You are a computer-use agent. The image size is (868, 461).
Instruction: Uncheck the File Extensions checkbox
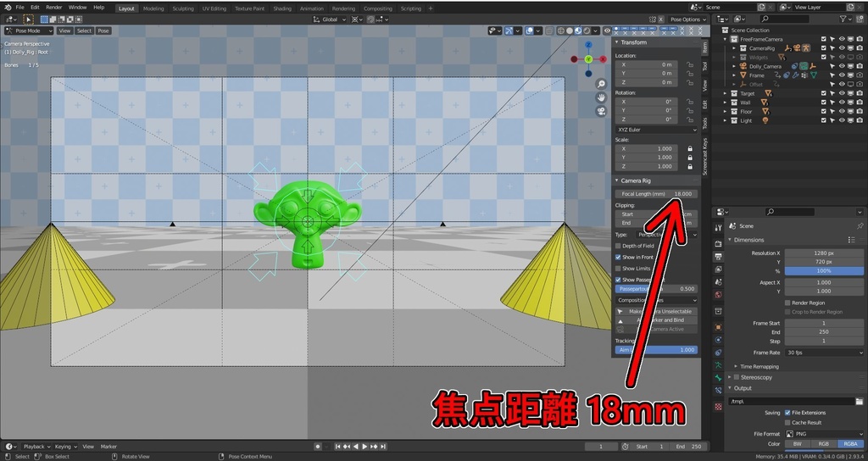[x=787, y=413]
